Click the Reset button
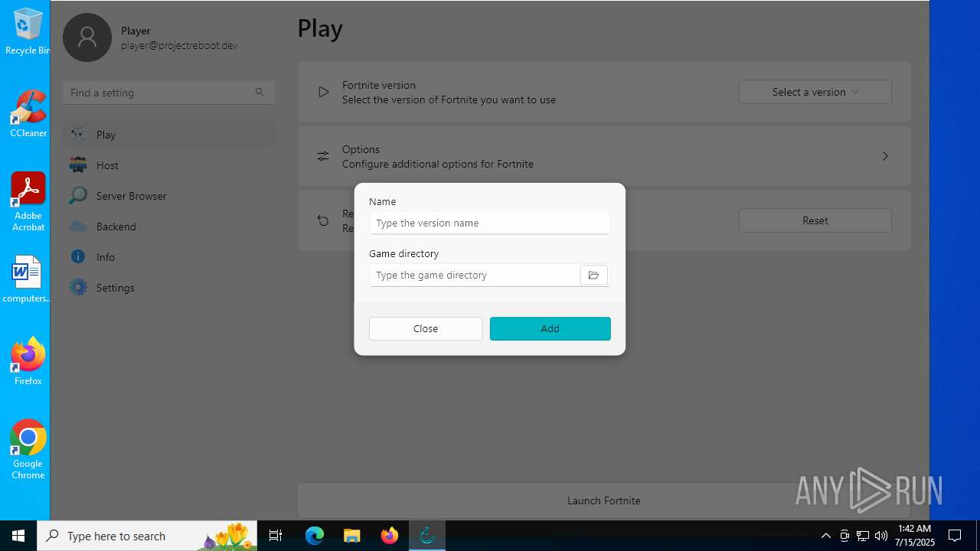The height and width of the screenshot is (551, 980). (x=815, y=220)
